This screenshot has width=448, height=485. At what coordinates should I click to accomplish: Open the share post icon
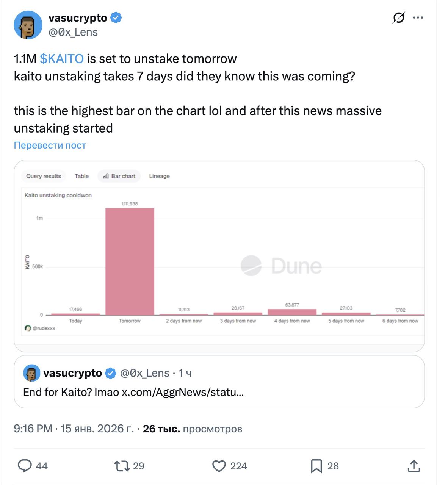pyautogui.click(x=414, y=466)
